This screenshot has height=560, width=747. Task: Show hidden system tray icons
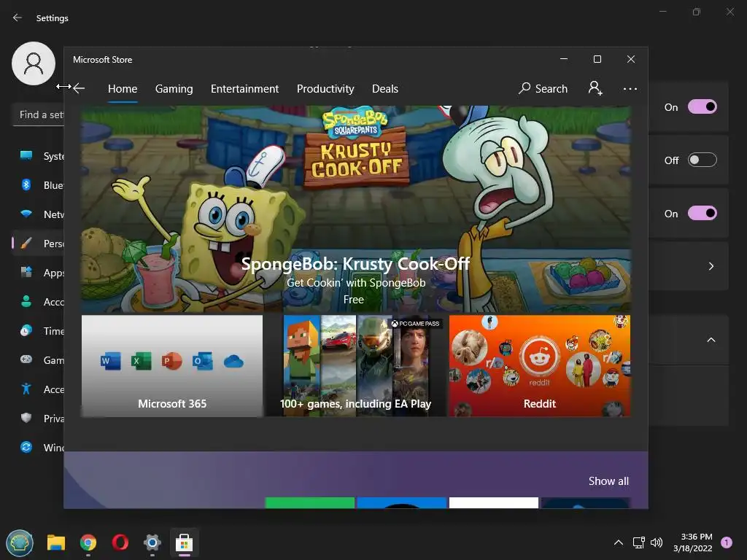619,542
